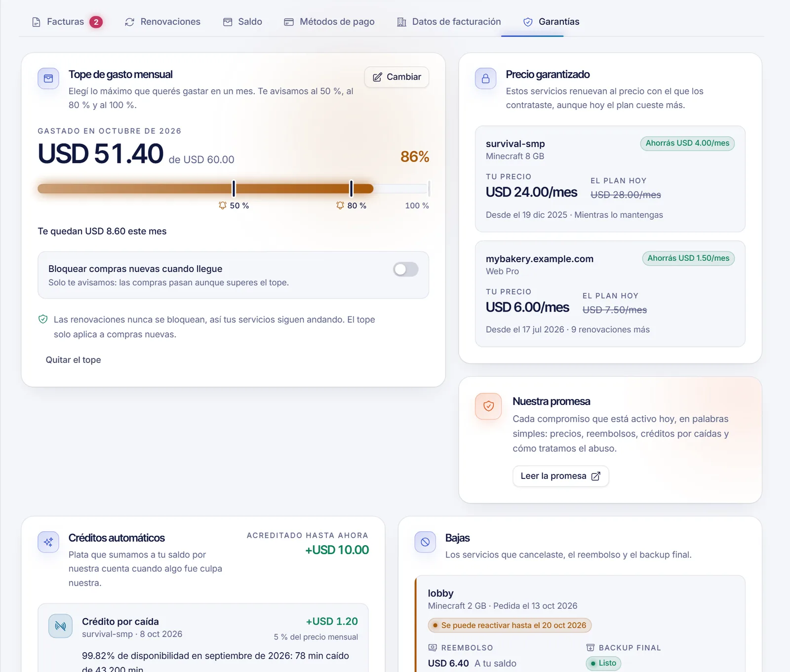Click the Ahorrás USD 1.50/mes badge
The image size is (790, 672).
coord(688,258)
